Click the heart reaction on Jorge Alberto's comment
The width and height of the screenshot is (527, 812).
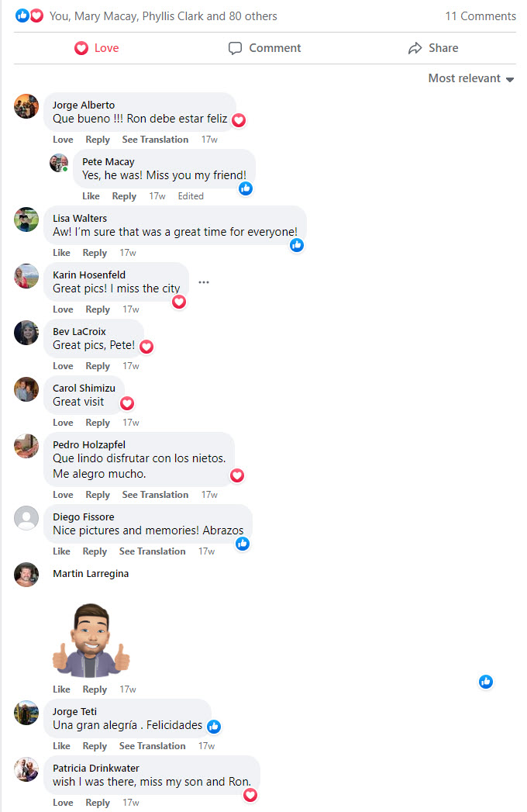[x=238, y=120]
